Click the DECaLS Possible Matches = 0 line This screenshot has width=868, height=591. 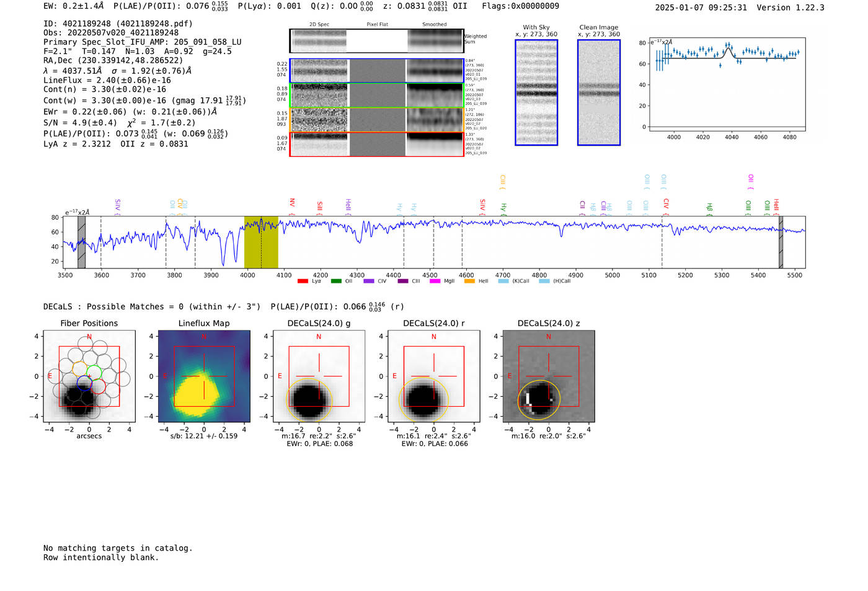[x=152, y=306]
